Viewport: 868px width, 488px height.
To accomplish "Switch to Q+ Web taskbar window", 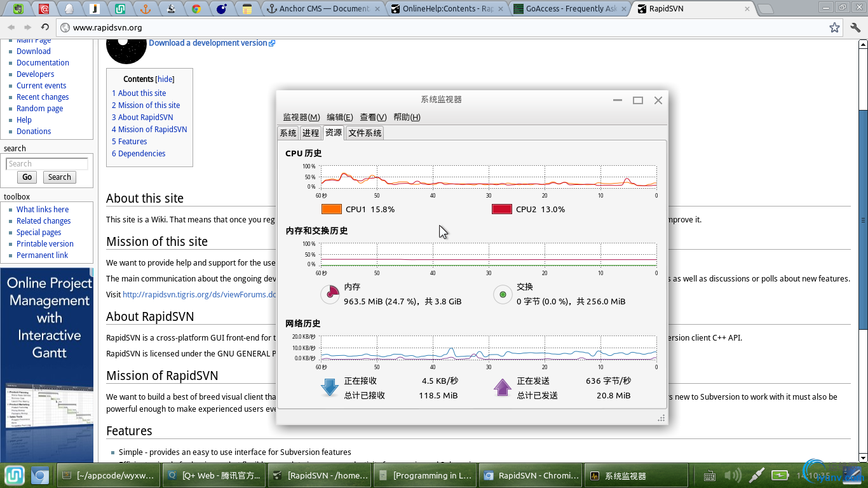I will click(x=214, y=475).
